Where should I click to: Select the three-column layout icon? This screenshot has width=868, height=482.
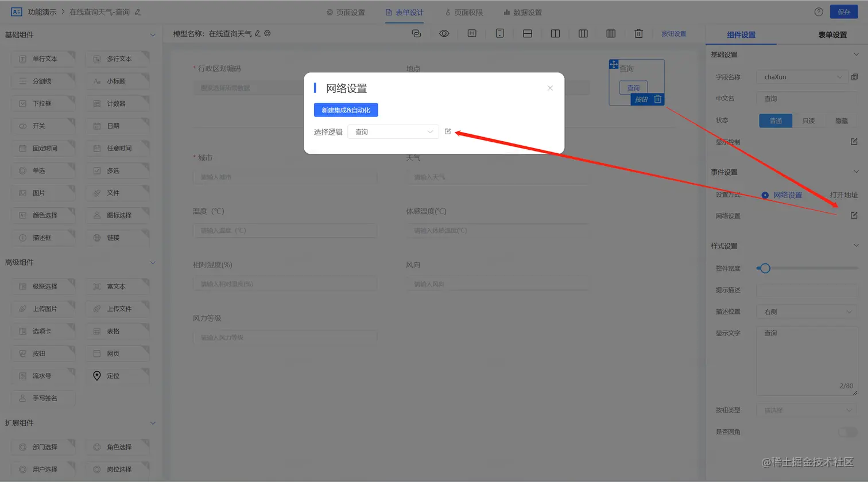(583, 34)
